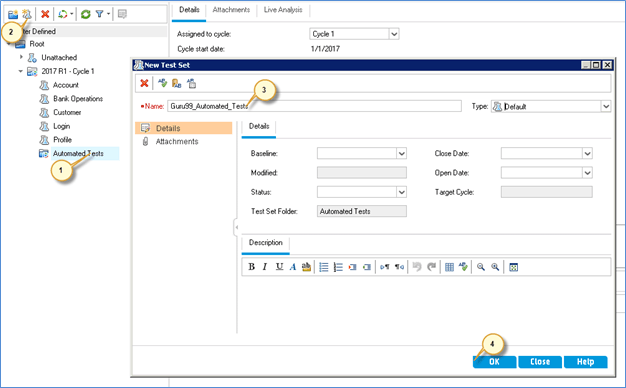Set left-to-right text direction
Image resolution: width=626 pixels, height=388 pixels.
point(384,267)
